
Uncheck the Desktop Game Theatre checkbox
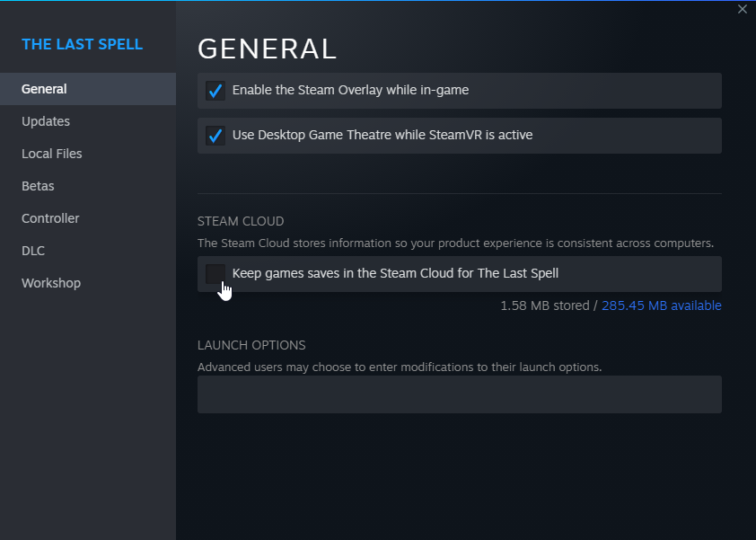point(215,136)
